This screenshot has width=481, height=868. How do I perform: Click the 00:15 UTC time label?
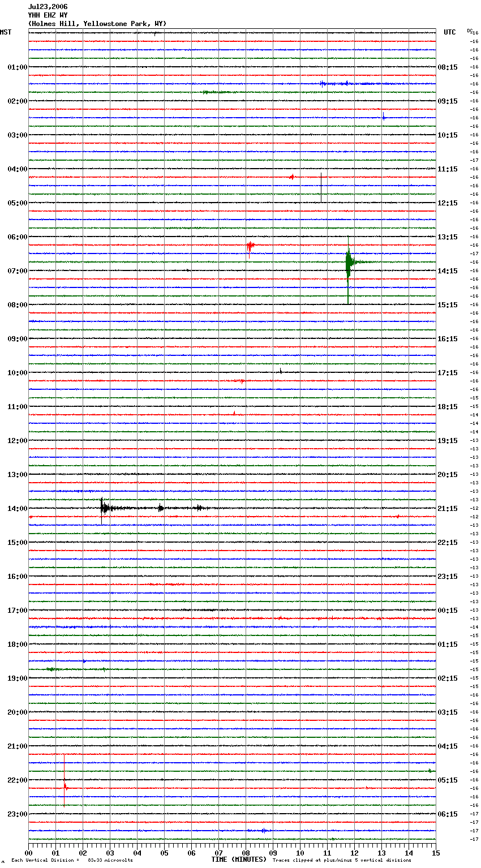[448, 611]
